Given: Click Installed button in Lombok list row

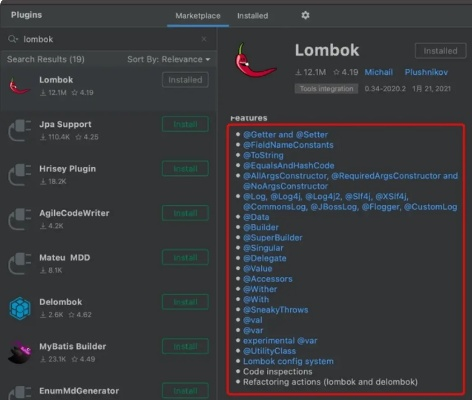Looking at the screenshot, I should tap(185, 80).
